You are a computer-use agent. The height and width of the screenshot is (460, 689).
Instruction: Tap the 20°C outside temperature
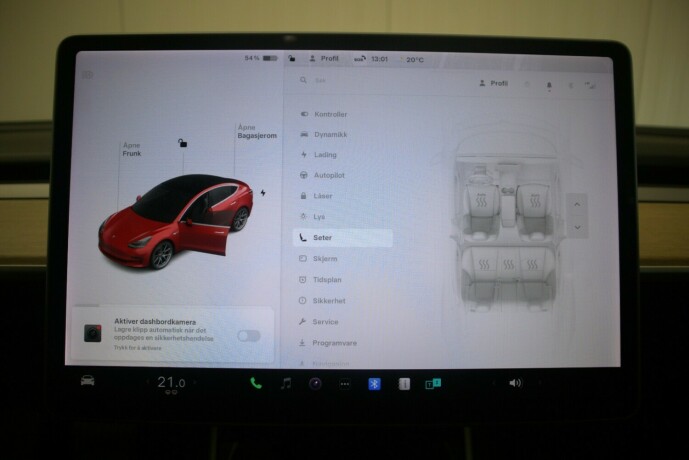click(414, 60)
